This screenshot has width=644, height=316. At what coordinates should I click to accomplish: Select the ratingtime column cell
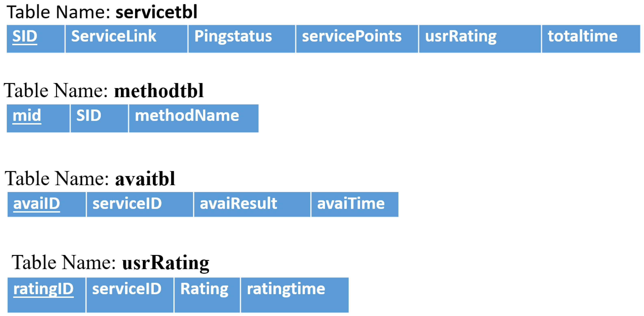pyautogui.click(x=286, y=289)
